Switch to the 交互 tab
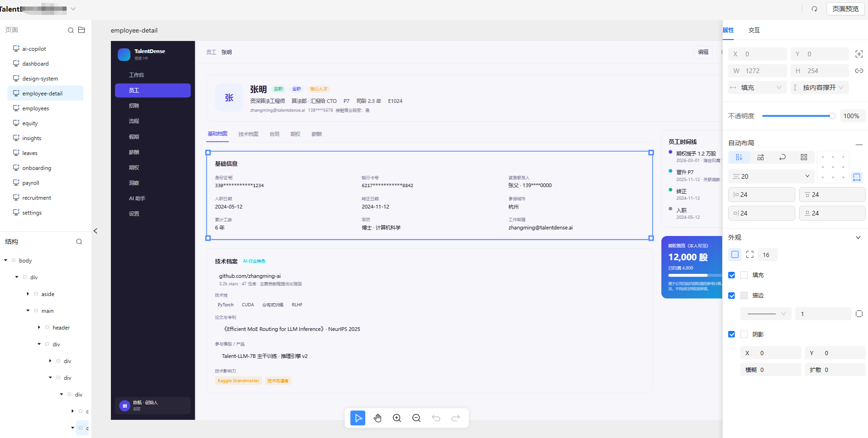This screenshot has width=868, height=438. click(x=754, y=30)
